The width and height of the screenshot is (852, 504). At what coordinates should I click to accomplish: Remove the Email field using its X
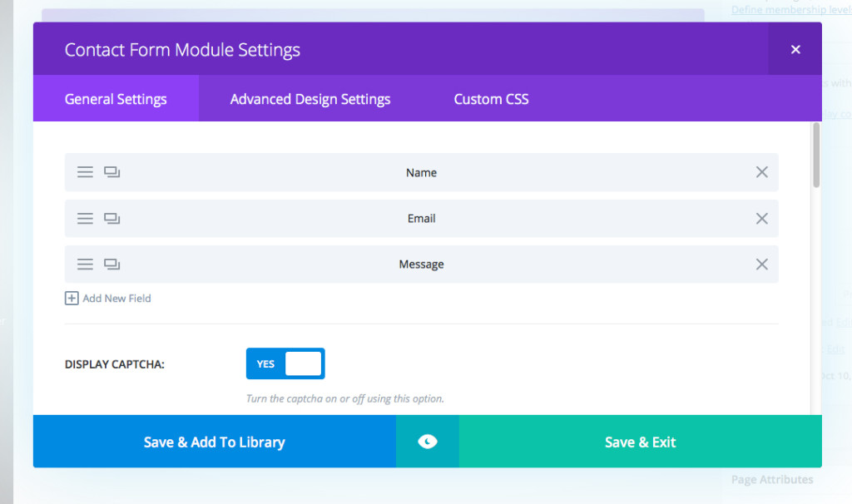(x=761, y=218)
